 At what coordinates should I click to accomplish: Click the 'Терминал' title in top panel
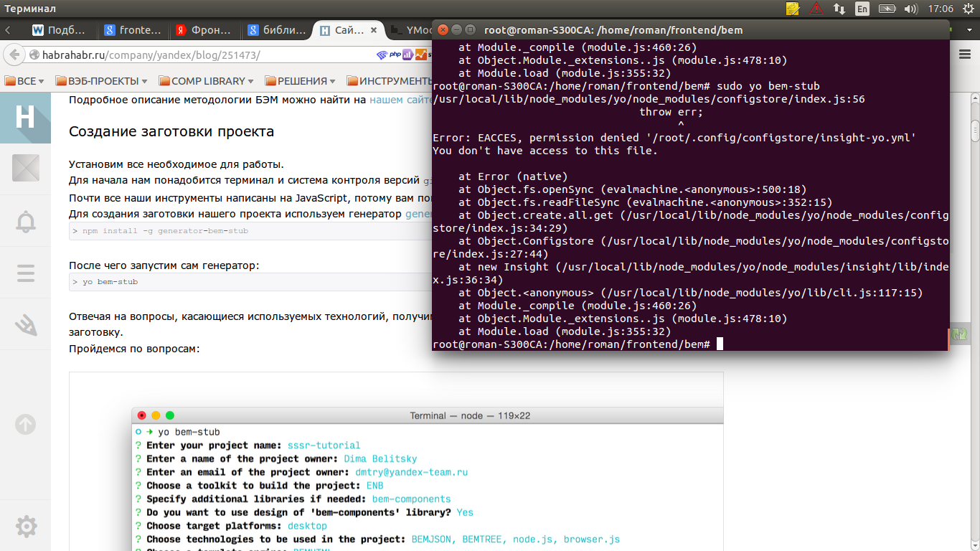(x=29, y=9)
